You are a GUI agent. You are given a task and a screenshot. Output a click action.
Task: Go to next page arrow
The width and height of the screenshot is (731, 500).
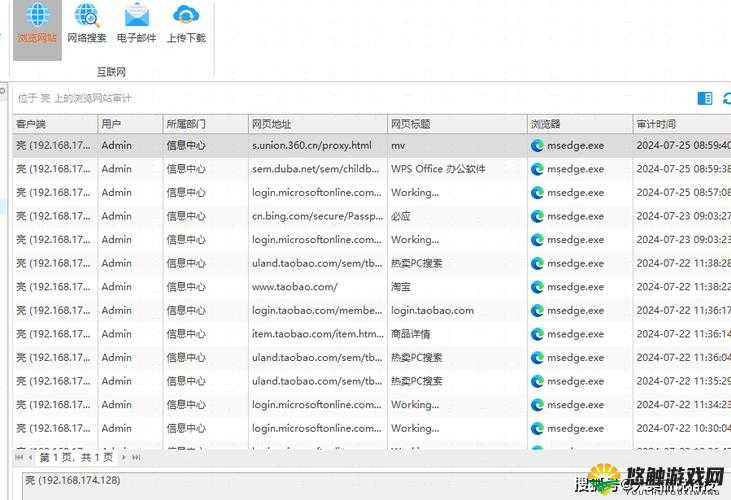click(x=123, y=458)
